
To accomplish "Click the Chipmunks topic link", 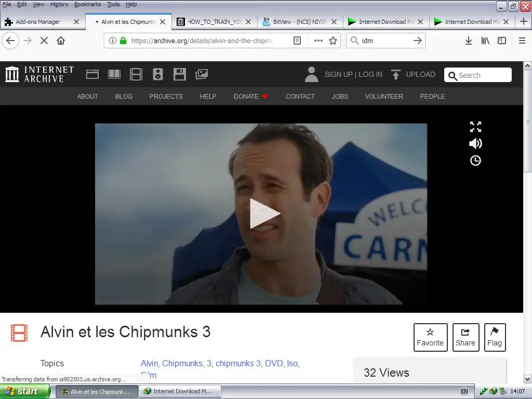I will click(182, 363).
